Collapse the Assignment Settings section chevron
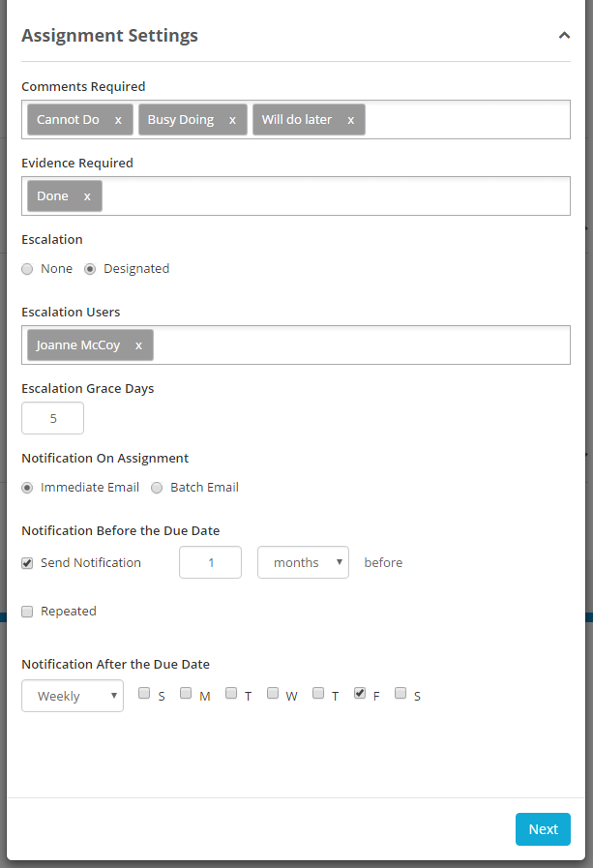Screen dimensions: 593x868 pos(564,36)
